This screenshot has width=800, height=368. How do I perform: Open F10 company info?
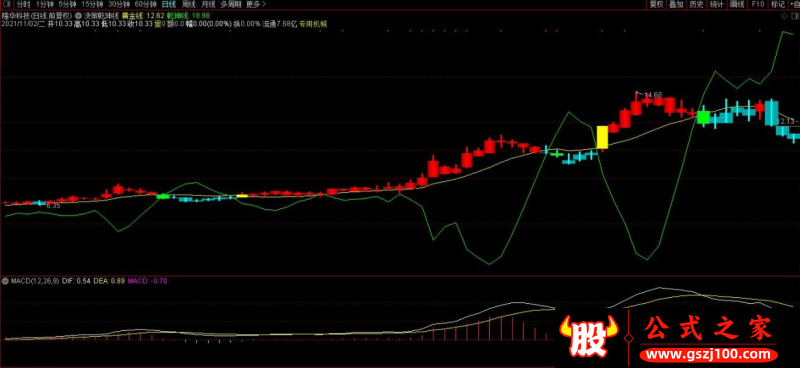coord(758,4)
